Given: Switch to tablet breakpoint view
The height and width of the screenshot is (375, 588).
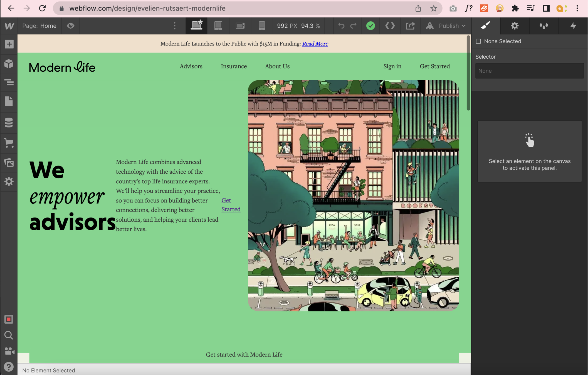Looking at the screenshot, I should [218, 26].
